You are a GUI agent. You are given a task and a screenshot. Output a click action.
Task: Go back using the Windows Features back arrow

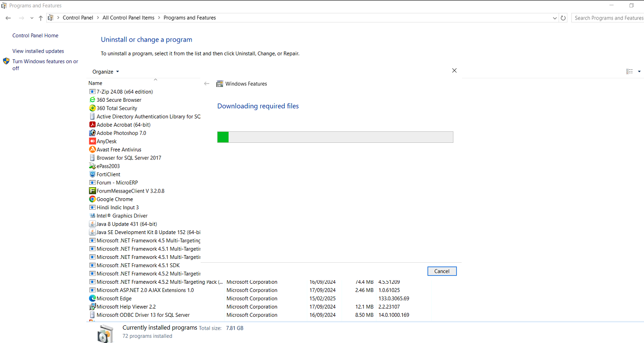point(206,84)
